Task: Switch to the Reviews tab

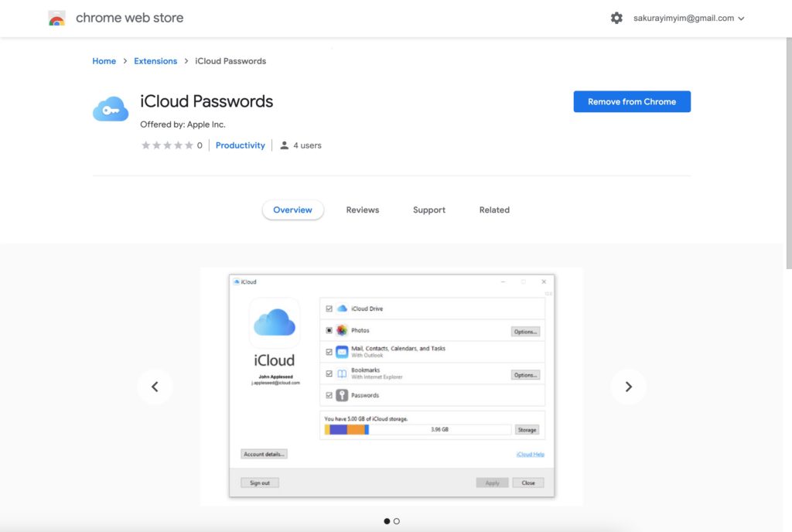Action: pyautogui.click(x=362, y=210)
